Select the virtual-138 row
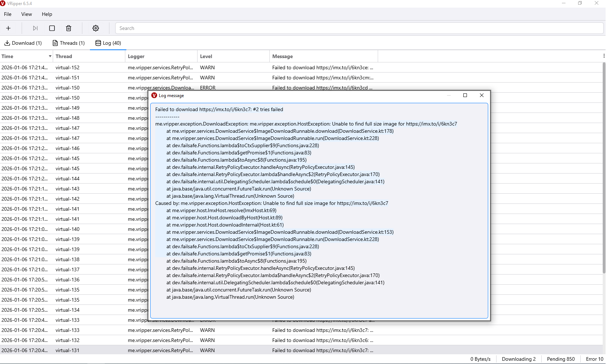Viewport: 611px width, 364px height. (x=74, y=259)
